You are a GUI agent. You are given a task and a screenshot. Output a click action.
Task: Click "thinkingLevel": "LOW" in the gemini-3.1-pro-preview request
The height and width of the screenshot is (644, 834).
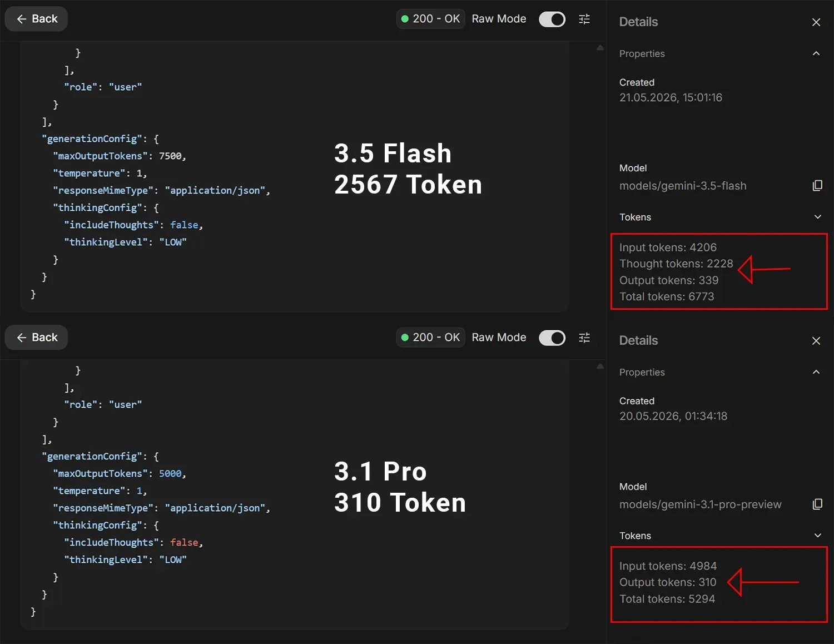coord(125,560)
